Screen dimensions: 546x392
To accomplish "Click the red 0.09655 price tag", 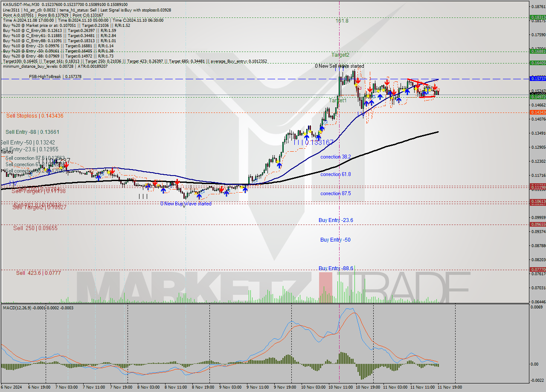I will 537,224.
